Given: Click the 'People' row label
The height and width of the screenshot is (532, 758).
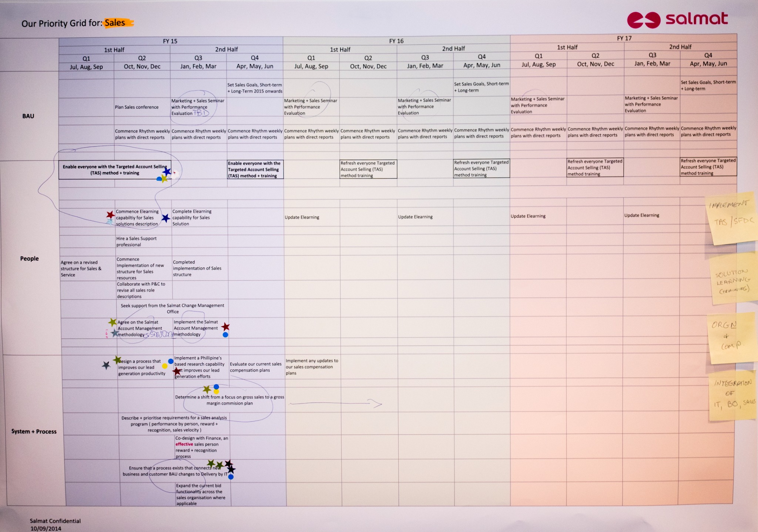Looking at the screenshot, I should (x=29, y=258).
